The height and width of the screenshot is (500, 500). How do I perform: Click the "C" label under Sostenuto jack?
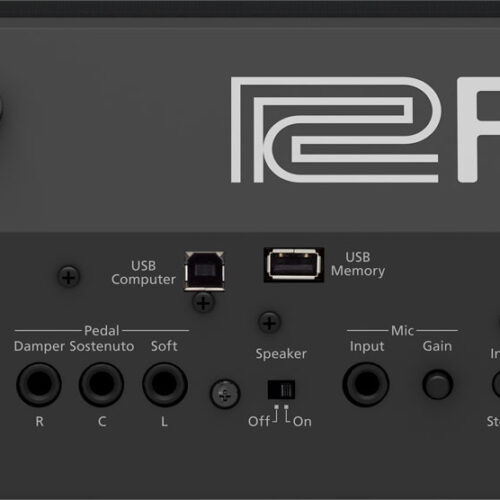click(x=102, y=422)
